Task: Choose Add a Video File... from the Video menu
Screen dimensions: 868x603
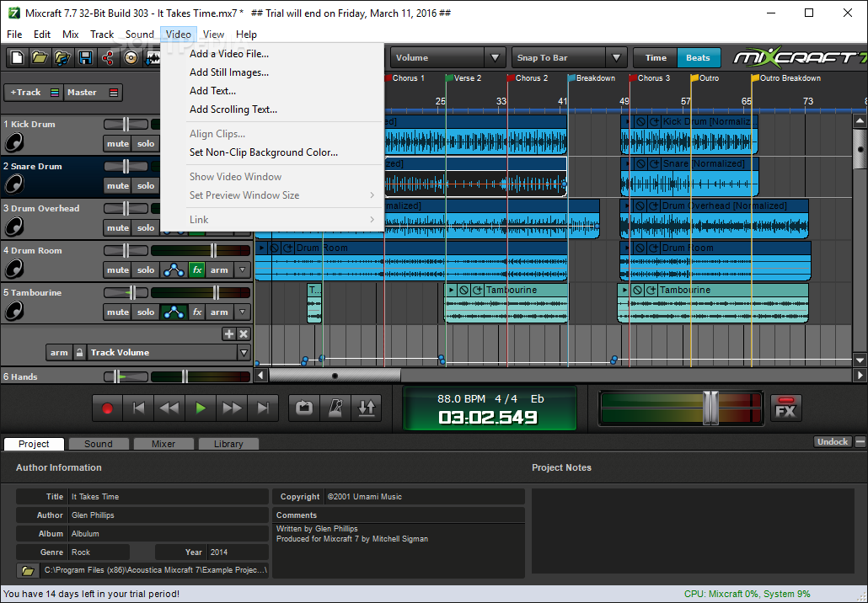Action: point(229,54)
